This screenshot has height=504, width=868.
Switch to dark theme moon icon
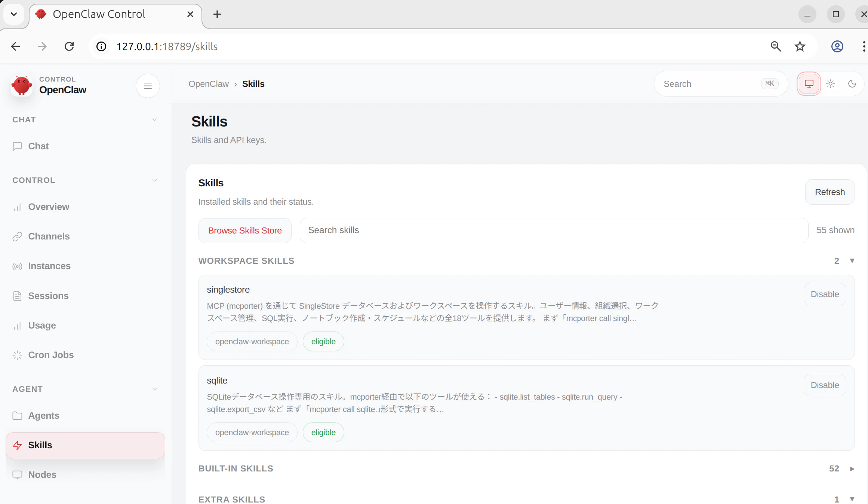pyautogui.click(x=852, y=84)
